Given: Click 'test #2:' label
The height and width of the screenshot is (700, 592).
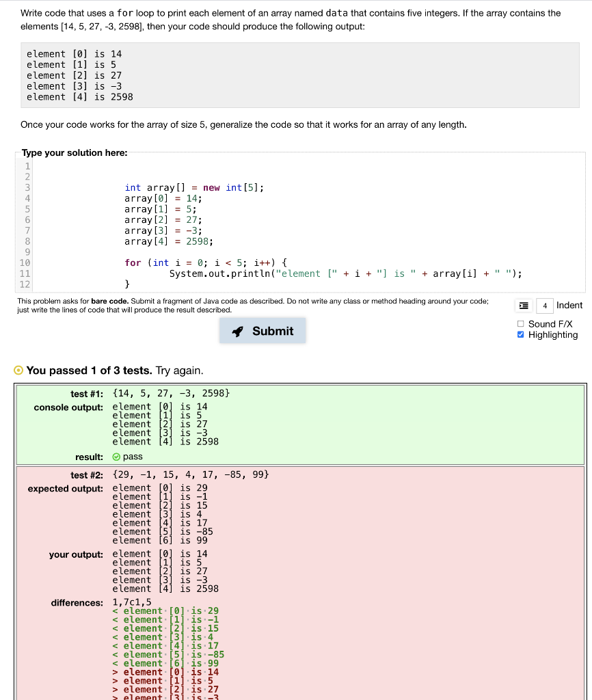Looking at the screenshot, I should pyautogui.click(x=87, y=475).
